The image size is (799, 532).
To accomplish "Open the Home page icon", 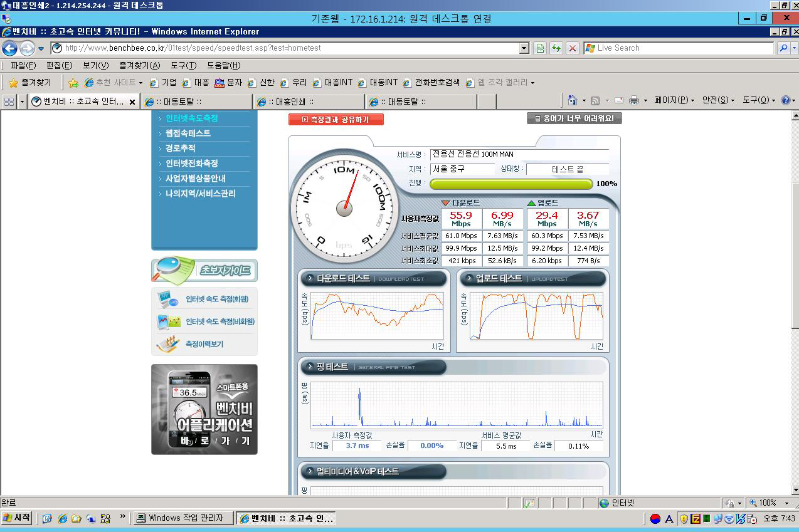I will click(572, 100).
